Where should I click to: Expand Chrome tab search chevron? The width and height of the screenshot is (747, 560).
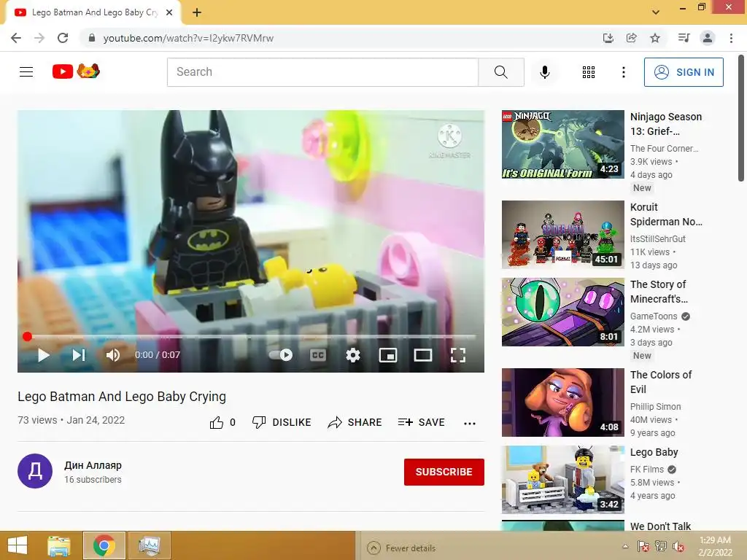click(656, 12)
